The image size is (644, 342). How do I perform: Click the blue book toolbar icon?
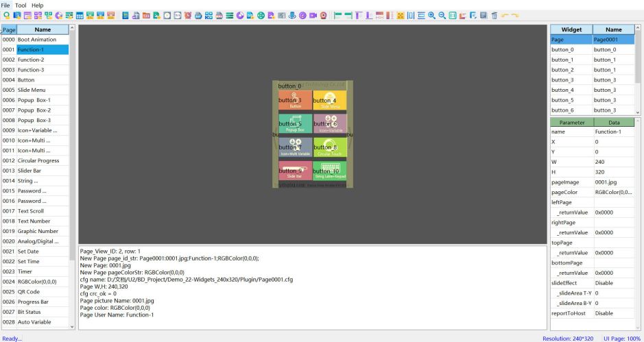pyautogui.click(x=126, y=16)
